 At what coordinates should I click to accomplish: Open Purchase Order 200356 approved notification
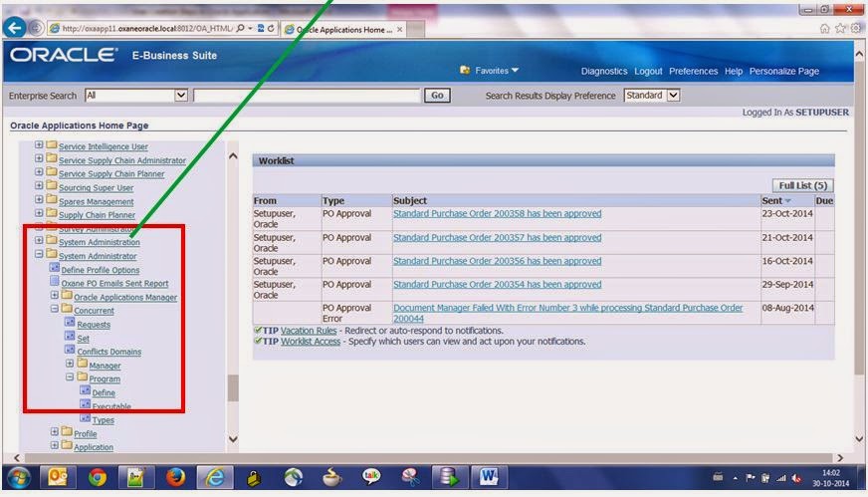click(x=497, y=260)
